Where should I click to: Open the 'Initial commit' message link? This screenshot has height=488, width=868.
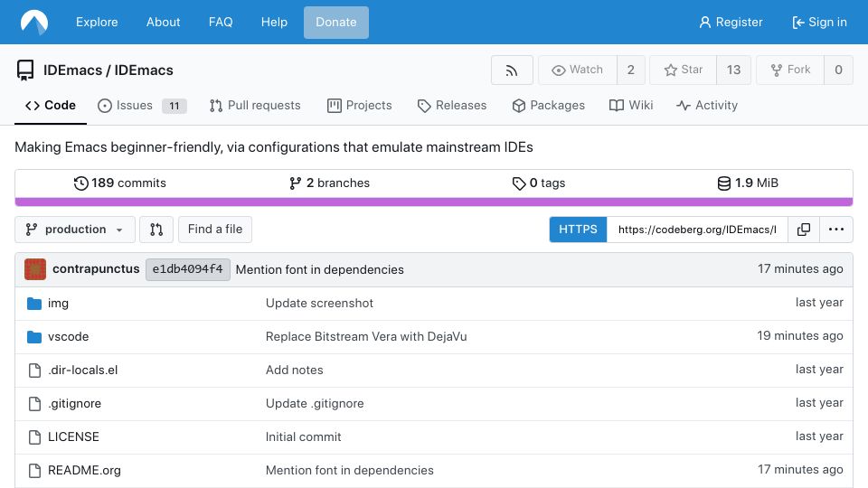(304, 437)
